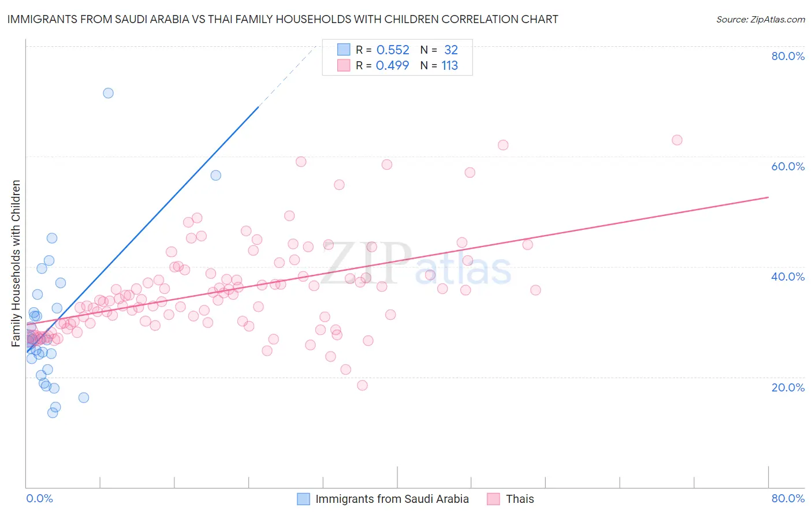812x515 pixels.
Task: Click the Family Households with Children axis title
Action: point(16,264)
